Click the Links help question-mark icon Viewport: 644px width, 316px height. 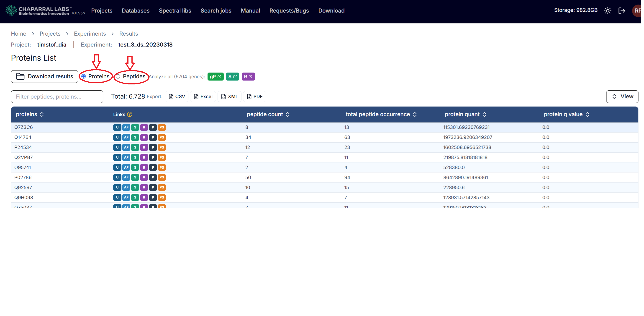[x=129, y=115]
